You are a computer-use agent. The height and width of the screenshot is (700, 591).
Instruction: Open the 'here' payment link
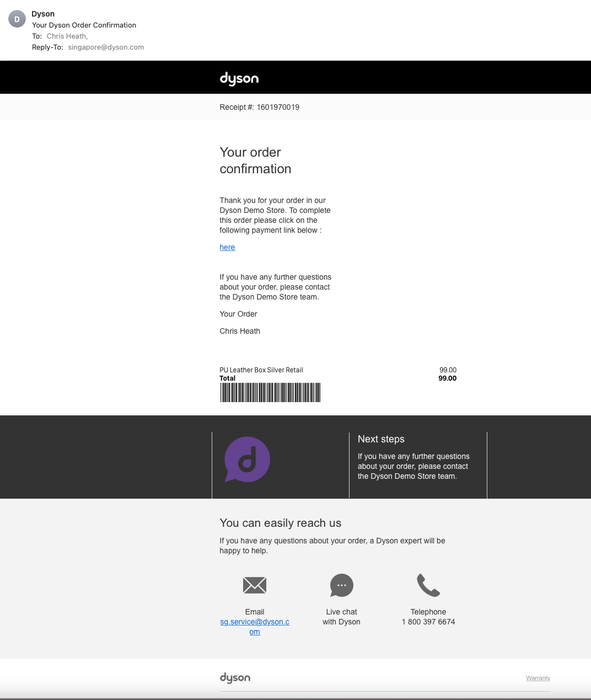[x=227, y=247]
